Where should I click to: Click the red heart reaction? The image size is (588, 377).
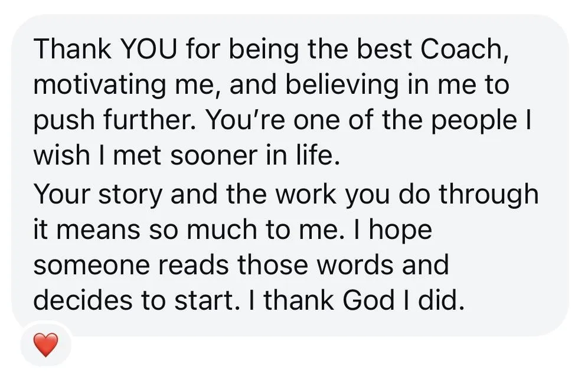point(46,345)
